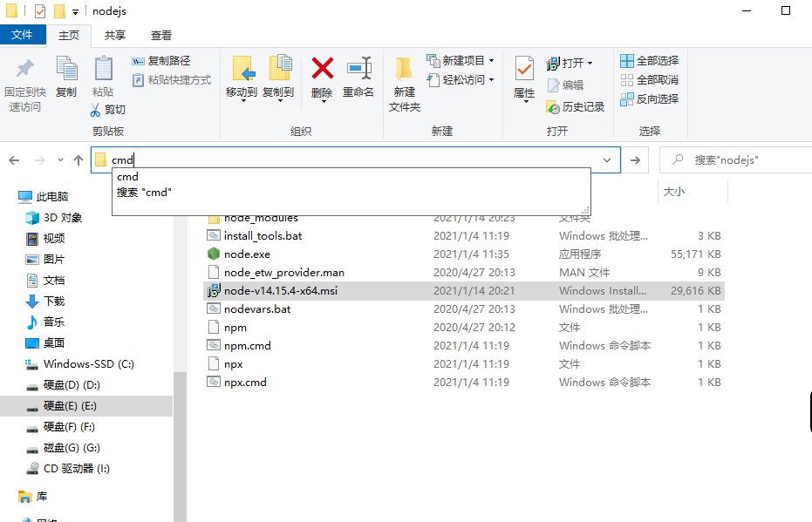812x522 pixels.
Task: Click the Go to arrow beside address bar
Action: (635, 160)
